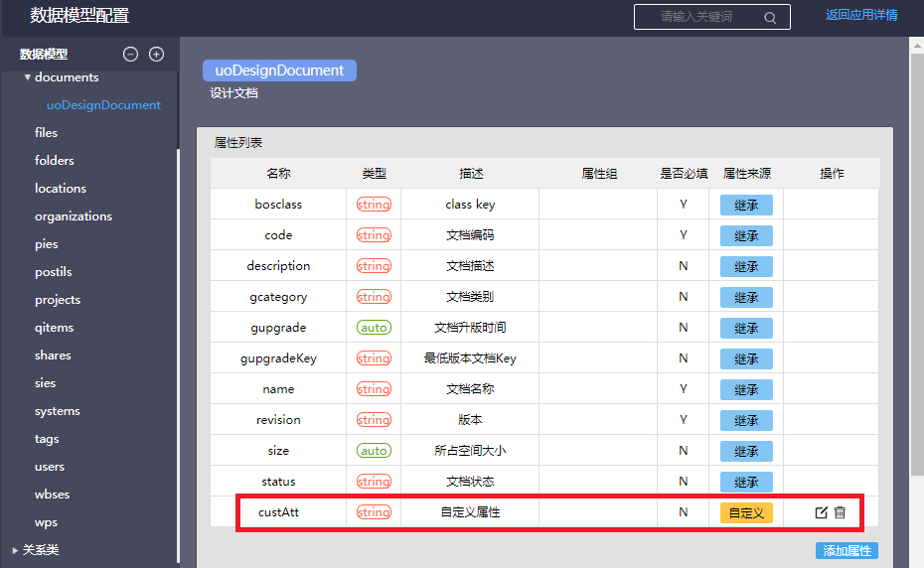
Task: Click the revision name cell
Action: coord(278,420)
